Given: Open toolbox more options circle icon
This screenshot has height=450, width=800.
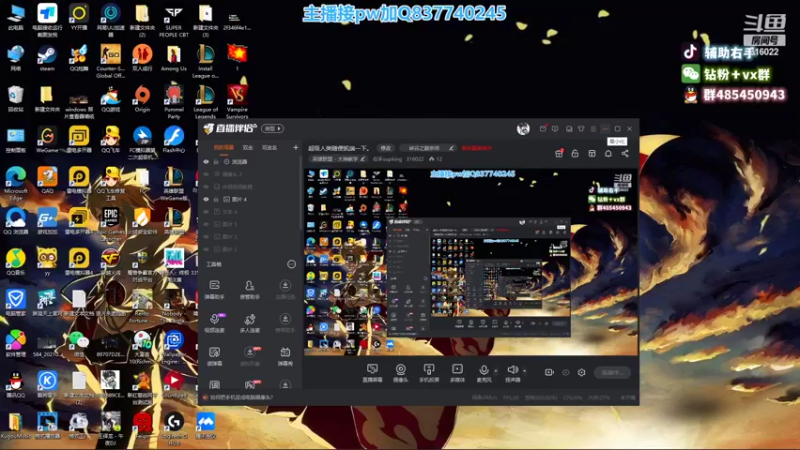Looking at the screenshot, I should click(291, 264).
